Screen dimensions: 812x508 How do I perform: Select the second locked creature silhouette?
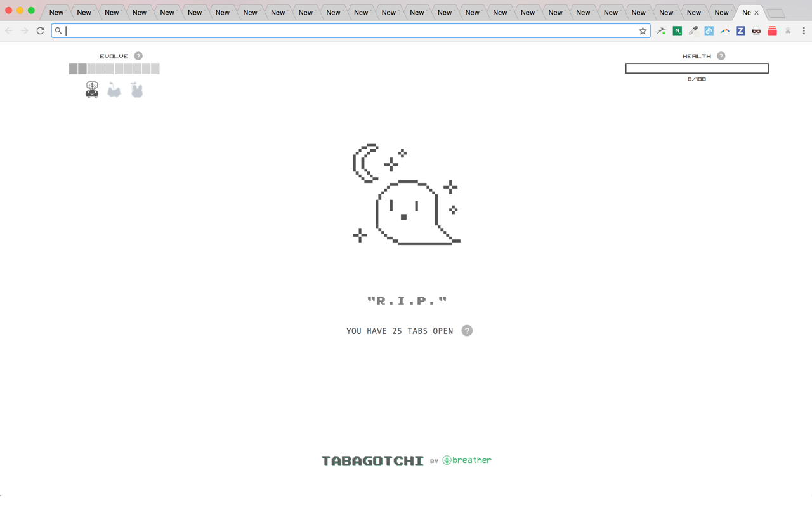tap(114, 90)
